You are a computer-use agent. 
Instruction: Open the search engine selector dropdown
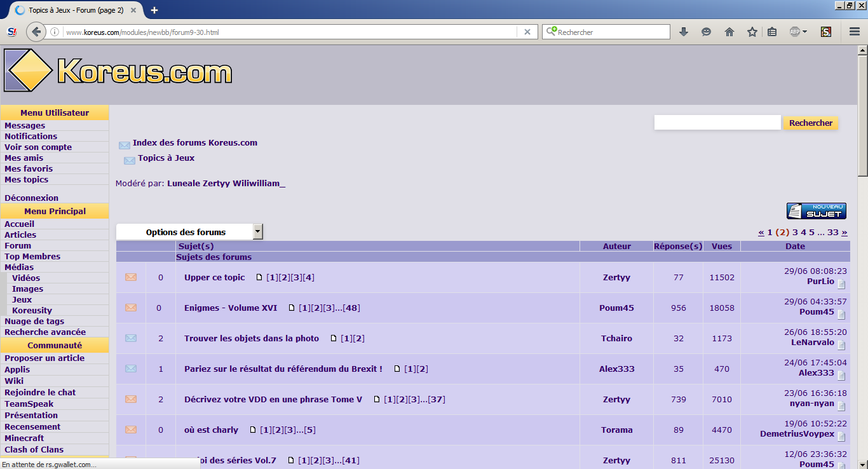[x=552, y=32]
